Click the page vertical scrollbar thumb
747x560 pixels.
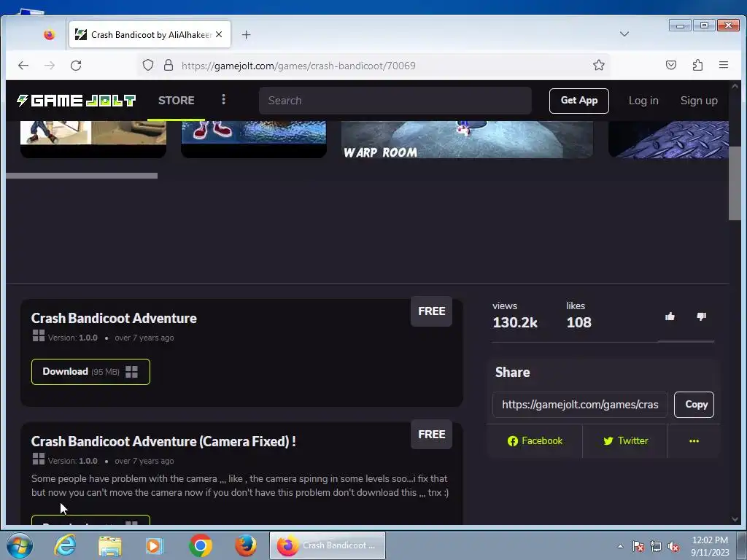(735, 183)
